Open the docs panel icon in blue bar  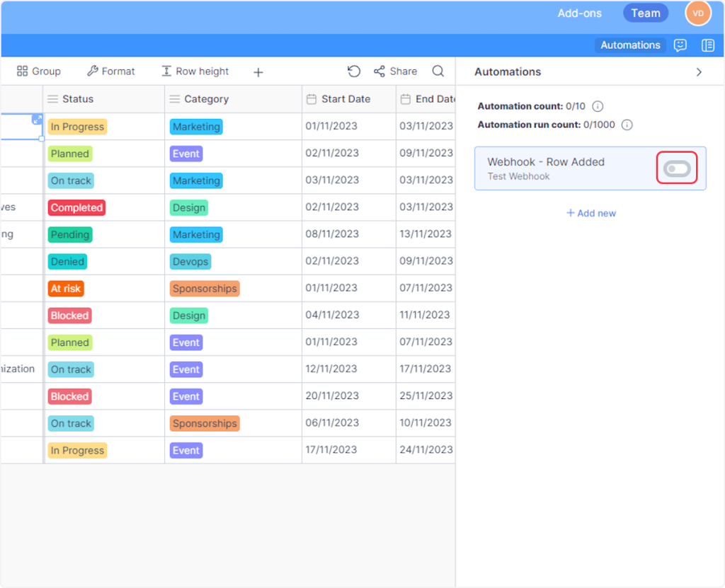tap(707, 45)
